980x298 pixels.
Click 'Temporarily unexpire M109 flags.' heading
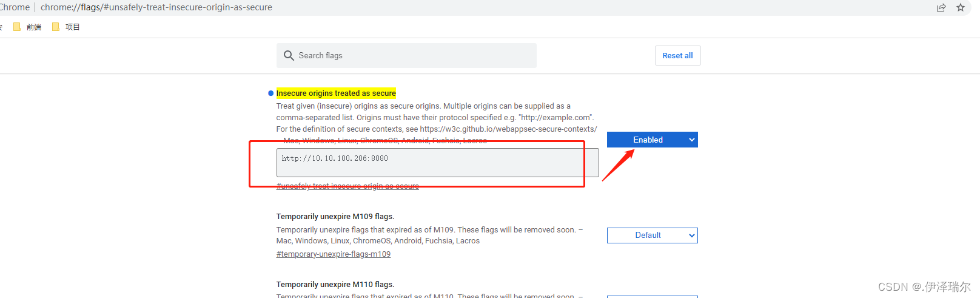tap(335, 217)
